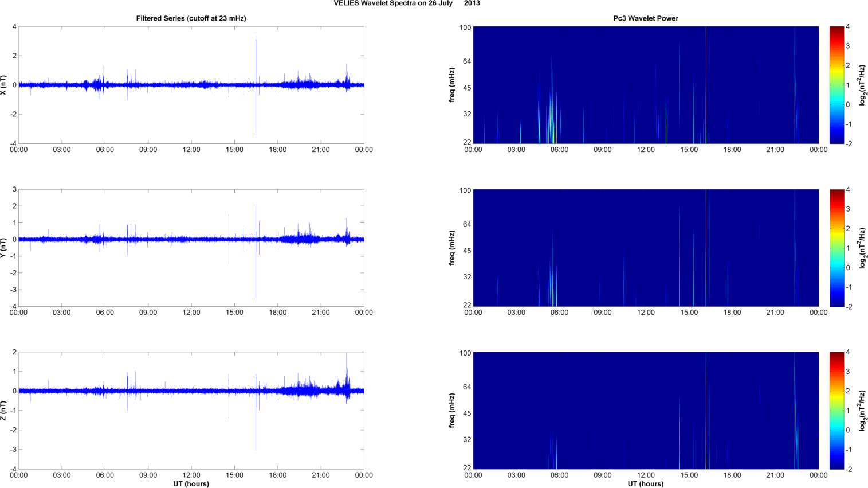Click the colorbar beside the bottom wavelet plot
The height and width of the screenshot is (488, 868).
[x=836, y=411]
